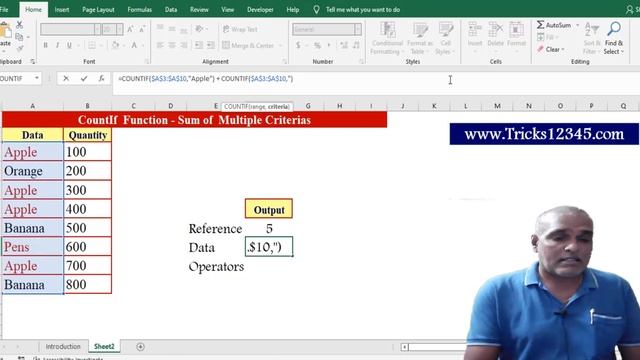This screenshot has width=640, height=360.
Task: Select the cell containing Pens
Action: coord(32,247)
